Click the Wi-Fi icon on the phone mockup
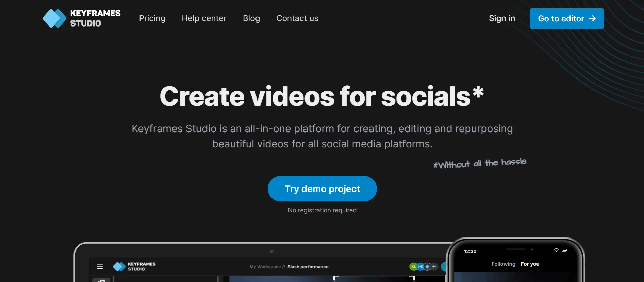 click(x=556, y=250)
